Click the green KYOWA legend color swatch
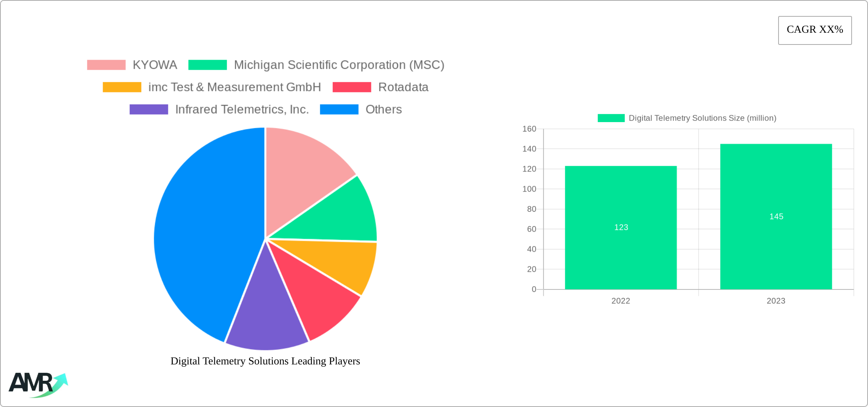Viewport: 868px width, 407px height. pos(106,65)
